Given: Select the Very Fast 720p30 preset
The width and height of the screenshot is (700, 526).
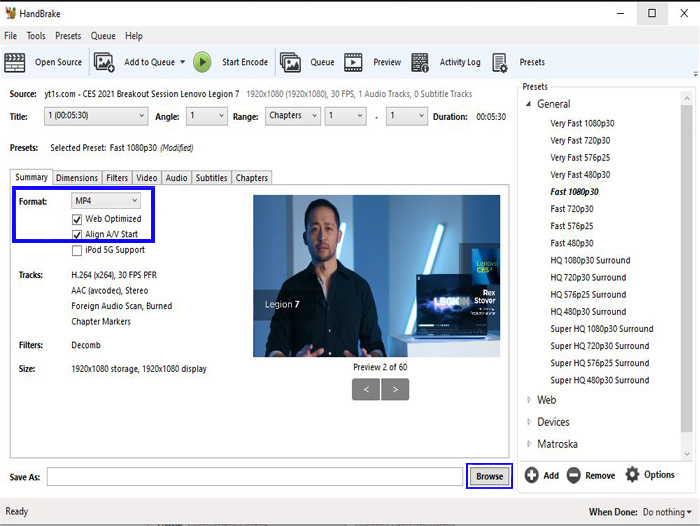Looking at the screenshot, I should click(x=580, y=141).
